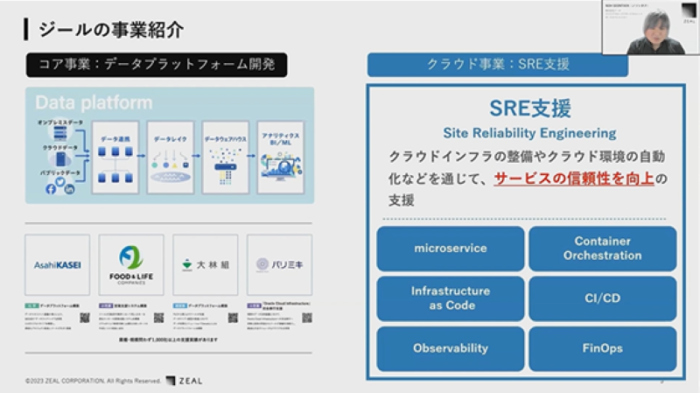Select the on-premise server data icon
Screen dimensions: 700x393
click(x=60, y=133)
